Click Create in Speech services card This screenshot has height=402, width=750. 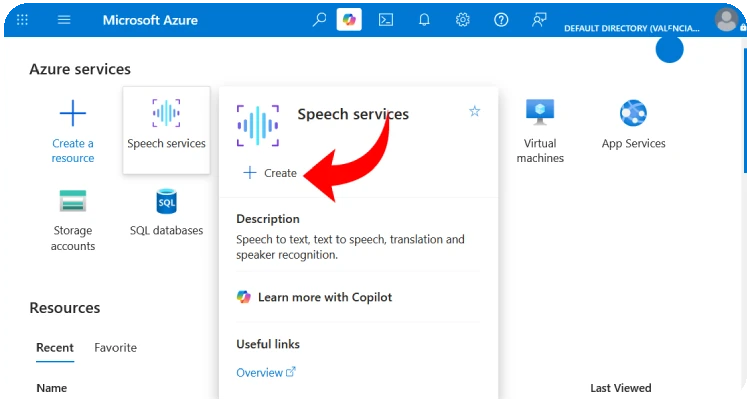(x=270, y=173)
